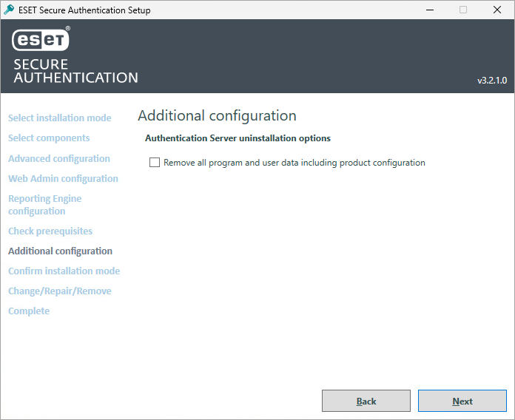This screenshot has height=420, width=515.
Task: Open Confirm installation mode step
Action: click(x=64, y=271)
